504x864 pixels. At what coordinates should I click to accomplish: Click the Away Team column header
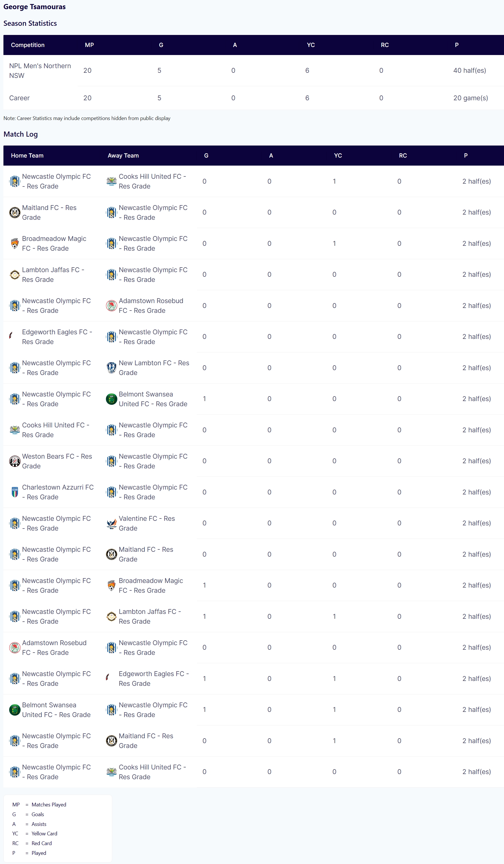[x=123, y=156]
